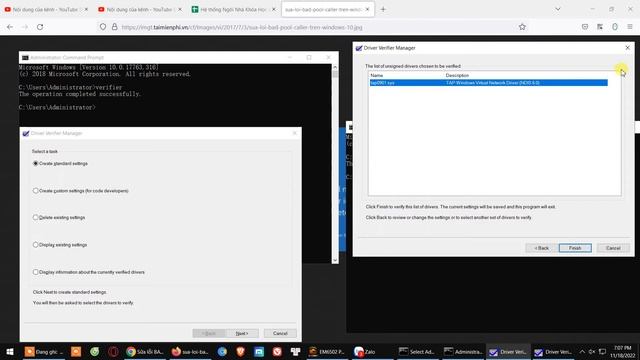This screenshot has height=360, width=640.
Task: Close the sua-loi-bad-pool-caller tab
Action: tap(367, 9)
